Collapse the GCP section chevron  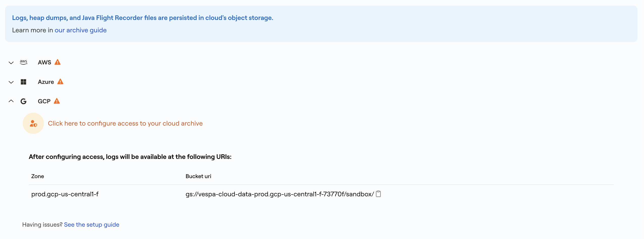pyautogui.click(x=11, y=101)
